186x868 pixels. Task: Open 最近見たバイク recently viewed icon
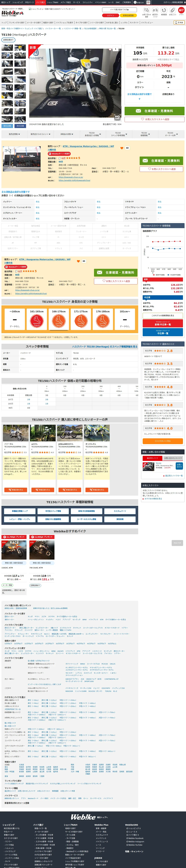pyautogui.click(x=155, y=10)
